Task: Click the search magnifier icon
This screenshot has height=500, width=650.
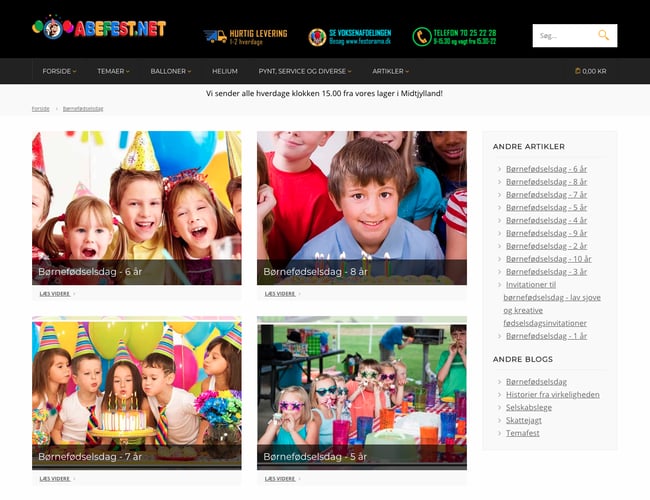Action: click(x=603, y=36)
